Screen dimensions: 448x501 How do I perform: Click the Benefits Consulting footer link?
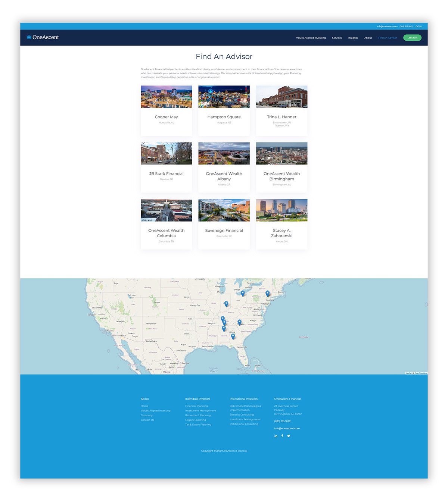click(242, 415)
